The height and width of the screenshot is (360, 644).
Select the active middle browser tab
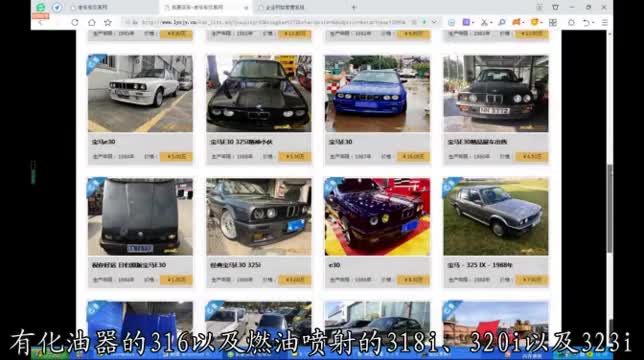click(x=205, y=7)
